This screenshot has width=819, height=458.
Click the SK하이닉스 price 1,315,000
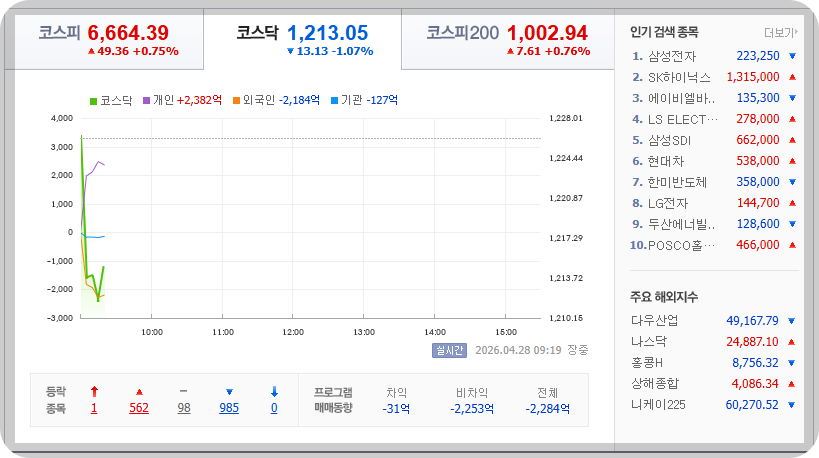click(x=753, y=77)
